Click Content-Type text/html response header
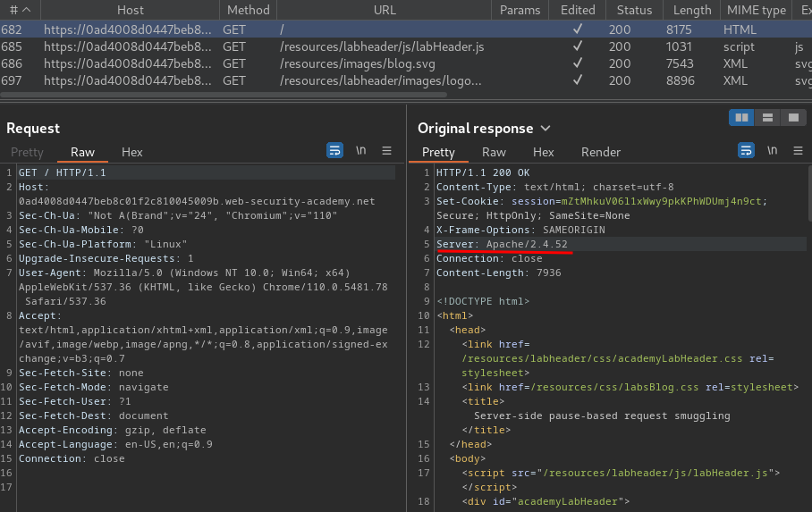The image size is (812, 512). point(554,187)
